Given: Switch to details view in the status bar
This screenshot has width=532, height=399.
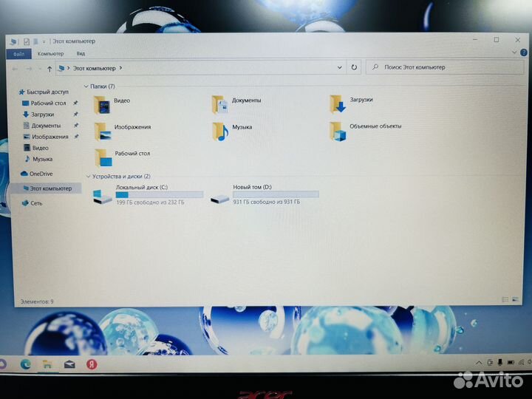Looking at the screenshot, I should tap(505, 299).
